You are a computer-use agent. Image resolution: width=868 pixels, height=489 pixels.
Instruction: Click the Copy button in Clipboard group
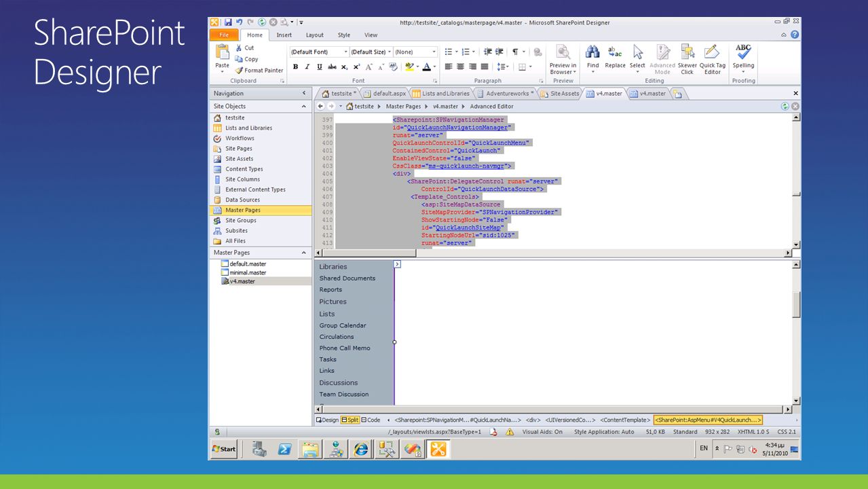click(246, 59)
